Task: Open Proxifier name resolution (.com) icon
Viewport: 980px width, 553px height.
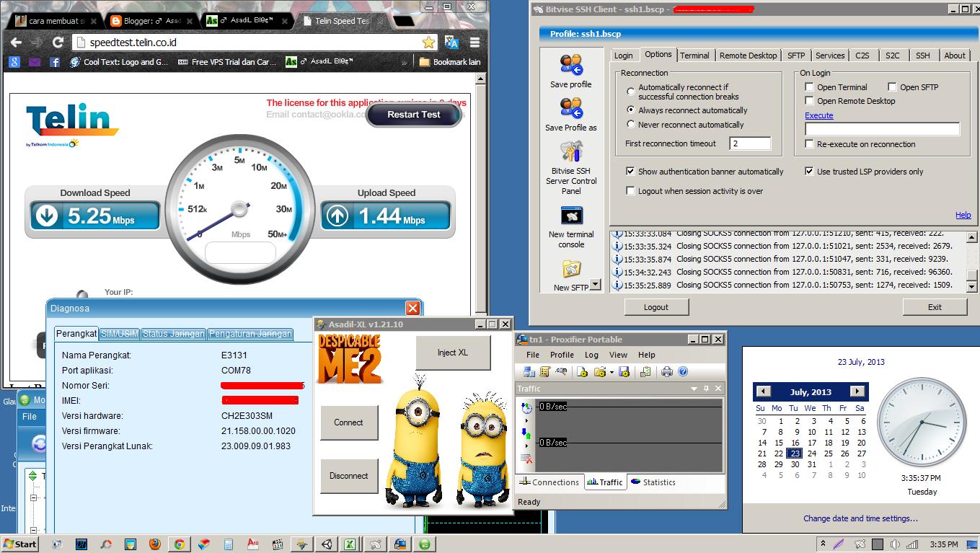Action: (x=561, y=372)
